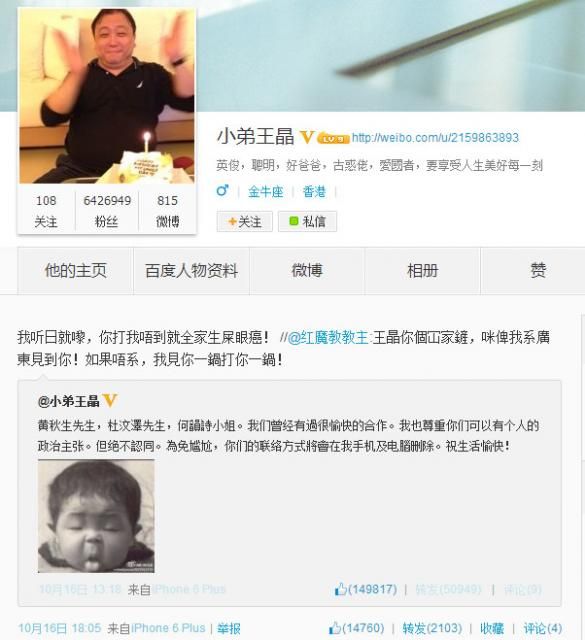Like the original post thumbs-up (149817)
The width and height of the screenshot is (585, 640).
(366, 589)
